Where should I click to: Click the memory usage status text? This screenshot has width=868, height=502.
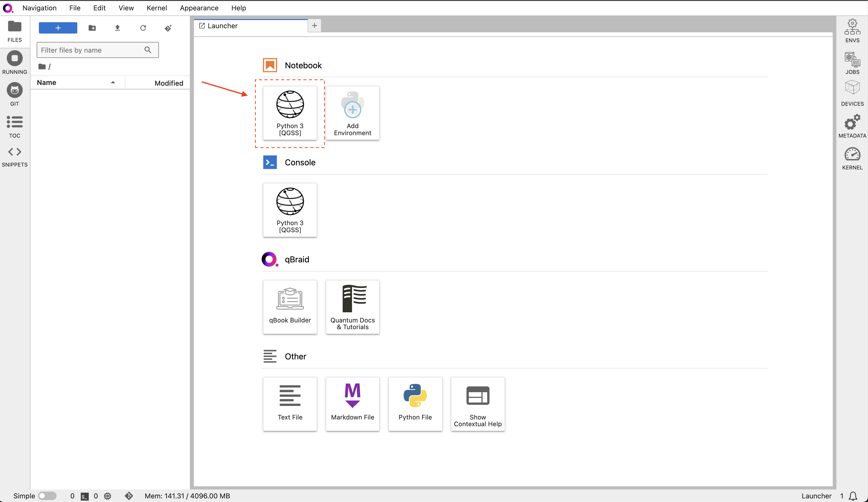coord(187,496)
